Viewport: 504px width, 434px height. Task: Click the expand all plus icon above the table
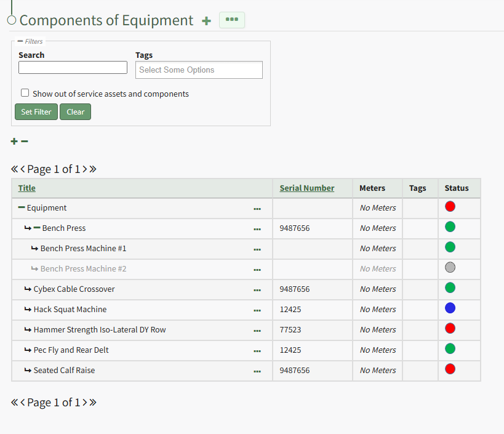14,142
